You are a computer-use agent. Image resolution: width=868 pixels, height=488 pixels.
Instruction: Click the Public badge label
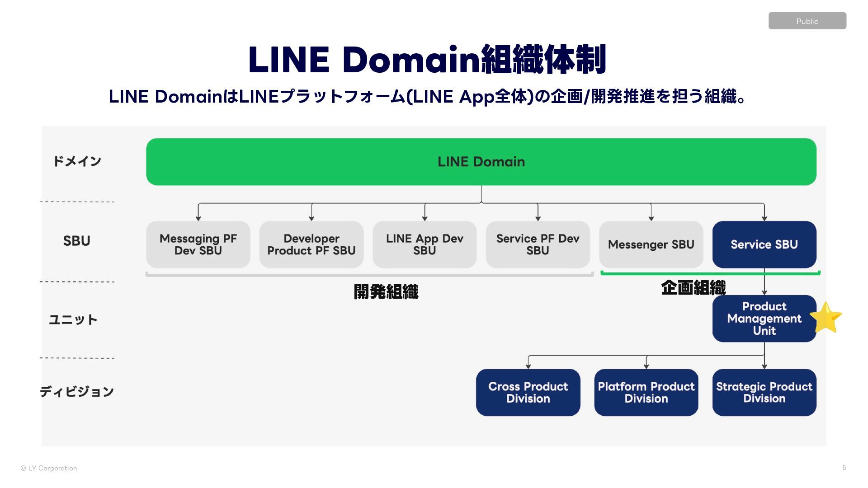coord(807,21)
